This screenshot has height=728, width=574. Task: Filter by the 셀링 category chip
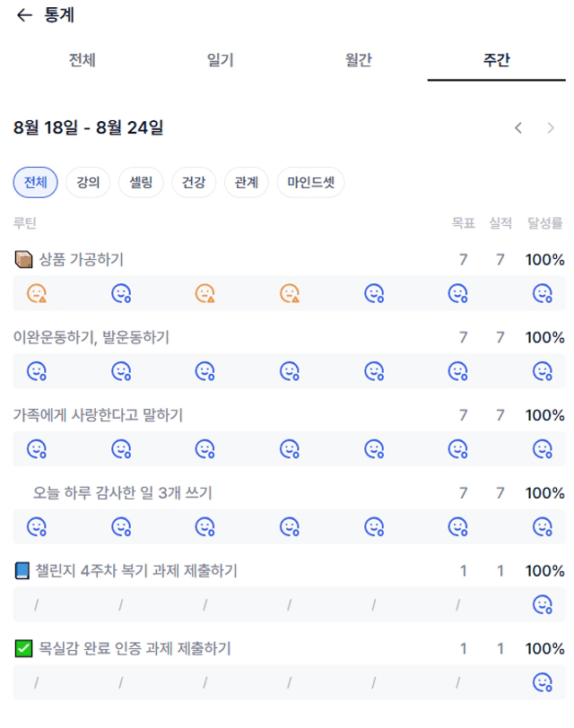141,182
